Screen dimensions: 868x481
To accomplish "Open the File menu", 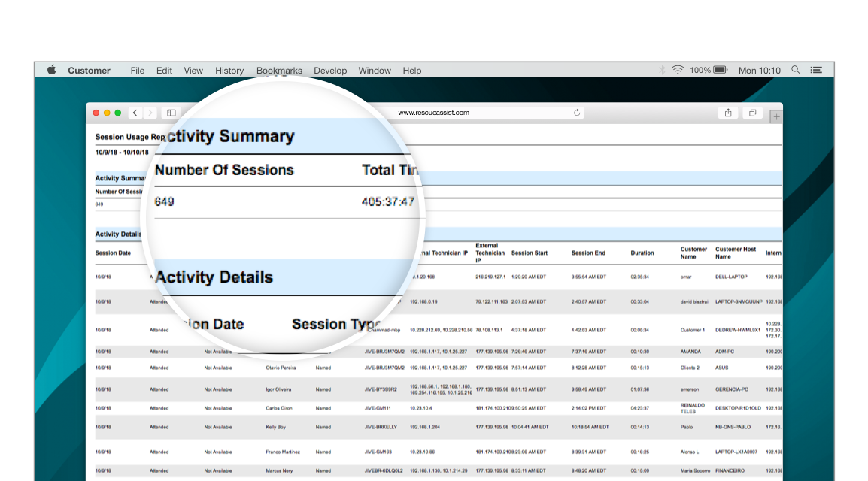I will [137, 71].
